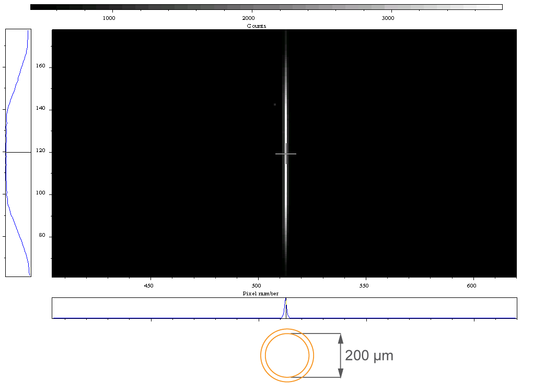Click the horizontal marker line in vertical profile
The width and height of the screenshot is (533, 392).
(18, 152)
